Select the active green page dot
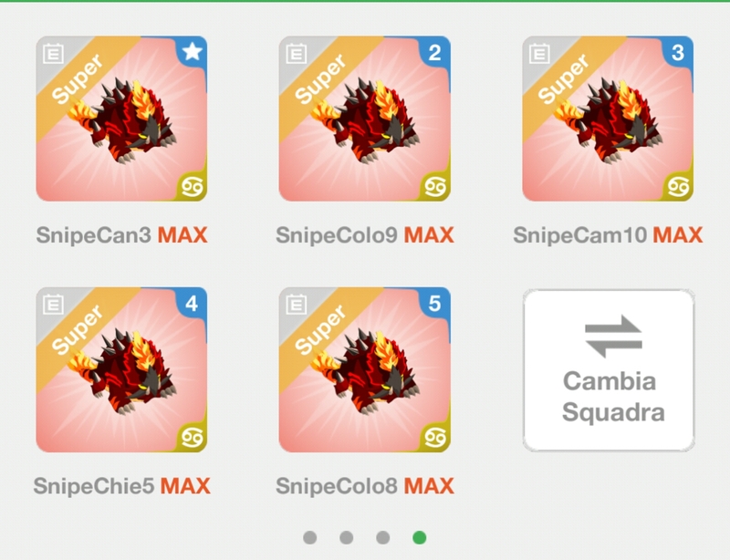 pos(420,538)
